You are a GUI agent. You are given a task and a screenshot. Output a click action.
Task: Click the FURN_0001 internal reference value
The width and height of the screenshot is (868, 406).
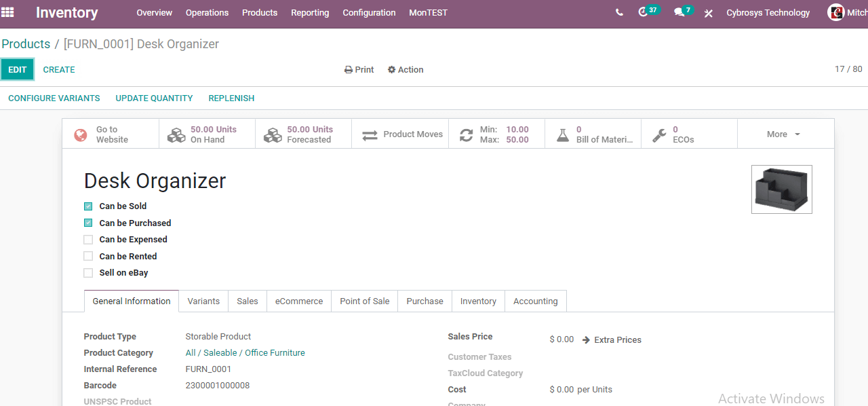pos(208,369)
